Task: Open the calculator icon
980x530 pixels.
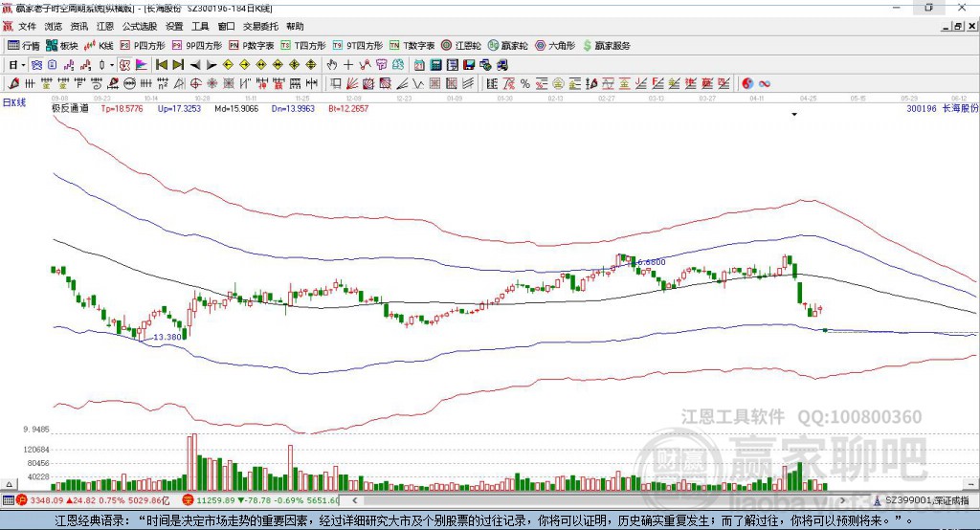Action: [435, 65]
